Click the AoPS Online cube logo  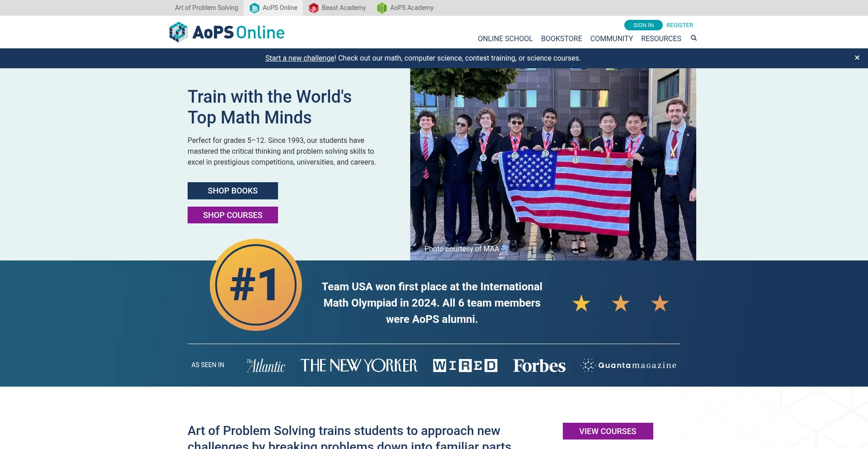179,32
